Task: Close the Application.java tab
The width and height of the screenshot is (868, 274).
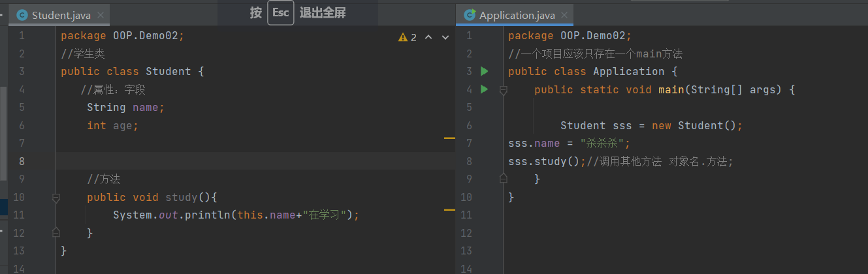Action: [564, 15]
